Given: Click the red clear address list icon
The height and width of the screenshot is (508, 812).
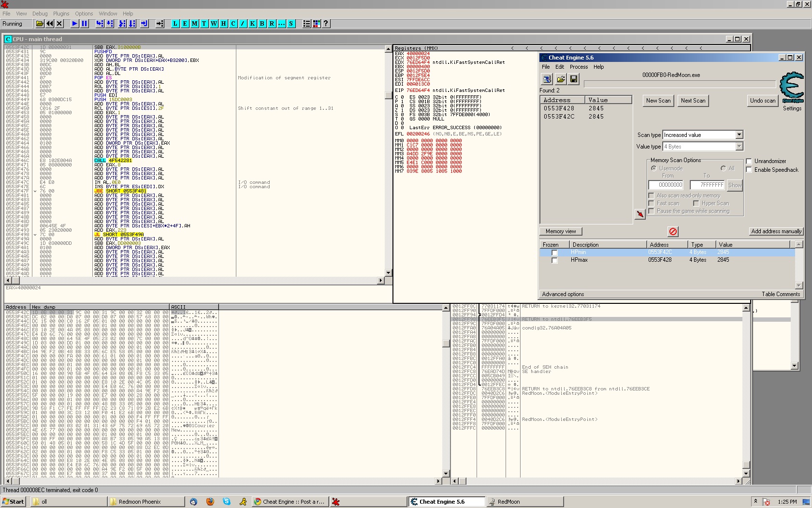Looking at the screenshot, I should coord(673,232).
